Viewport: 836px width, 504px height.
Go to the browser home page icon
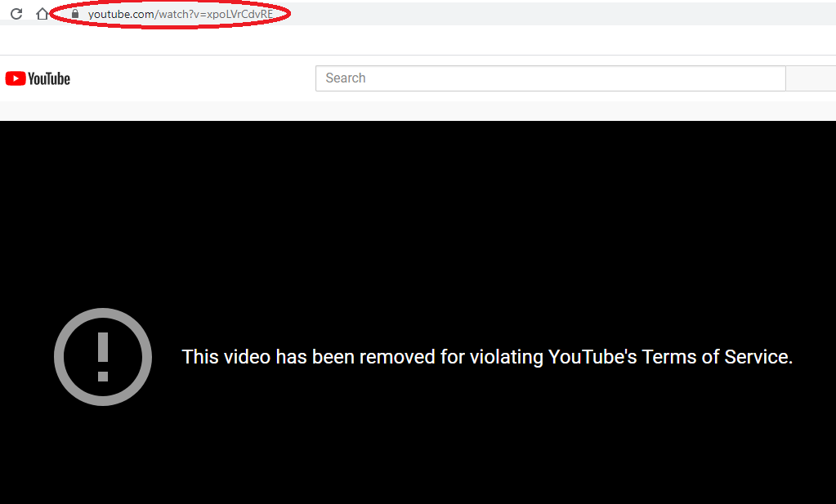pyautogui.click(x=42, y=14)
